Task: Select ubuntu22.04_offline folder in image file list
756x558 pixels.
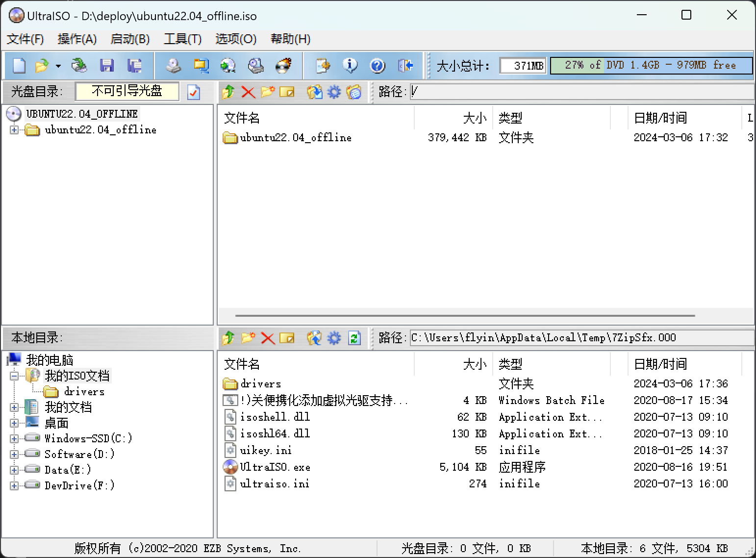Action: tap(296, 138)
